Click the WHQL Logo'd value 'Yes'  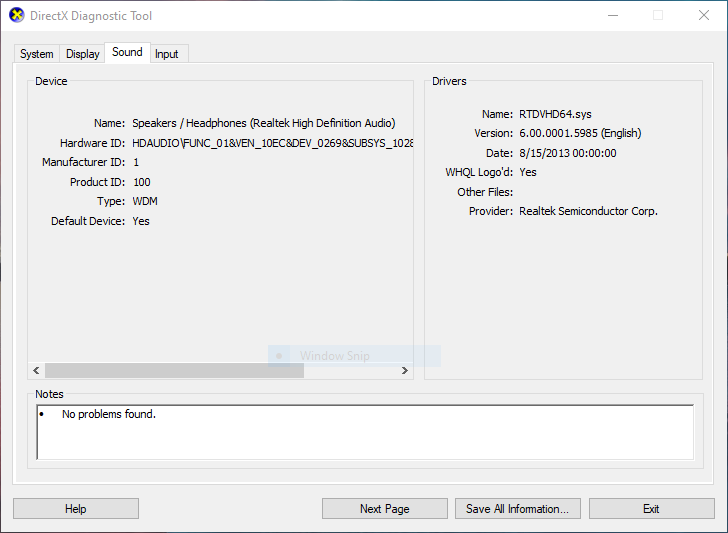pos(528,172)
